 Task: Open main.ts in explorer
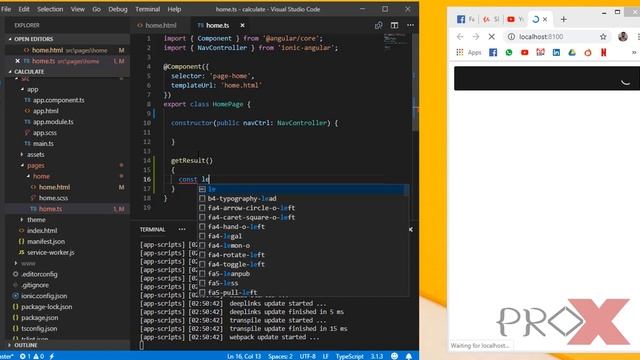coord(43,143)
